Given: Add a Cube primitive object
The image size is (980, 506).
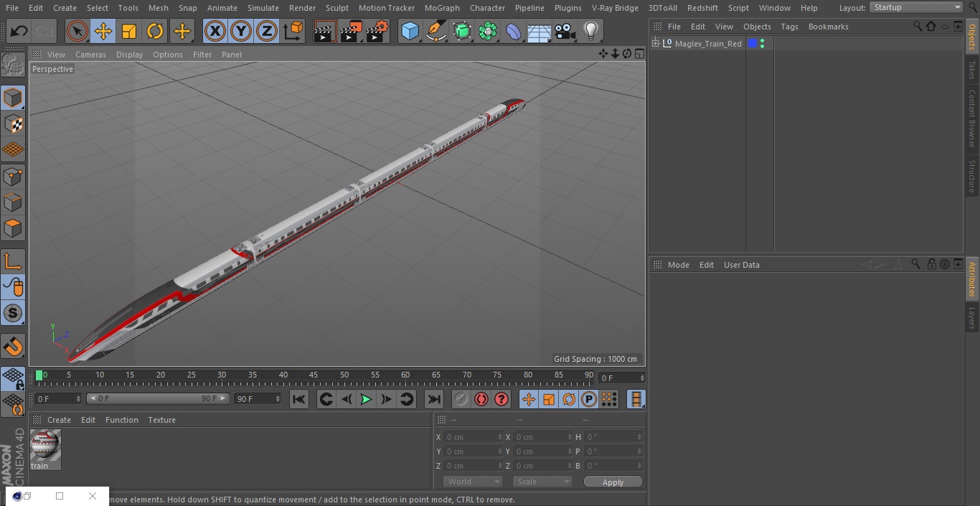Looking at the screenshot, I should point(410,31).
